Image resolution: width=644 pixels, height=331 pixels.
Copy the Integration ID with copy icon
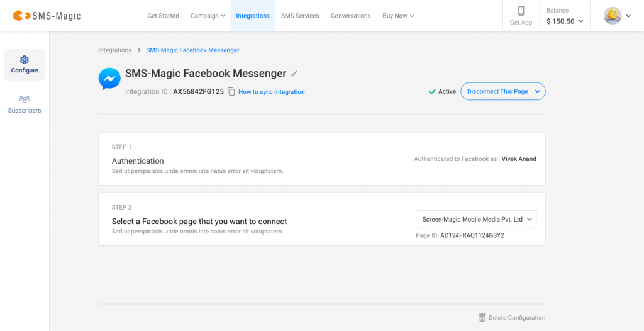pyautogui.click(x=231, y=92)
